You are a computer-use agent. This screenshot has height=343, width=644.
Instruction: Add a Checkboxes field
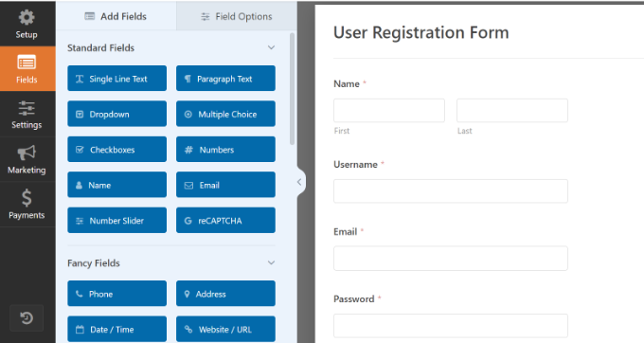[x=117, y=150]
